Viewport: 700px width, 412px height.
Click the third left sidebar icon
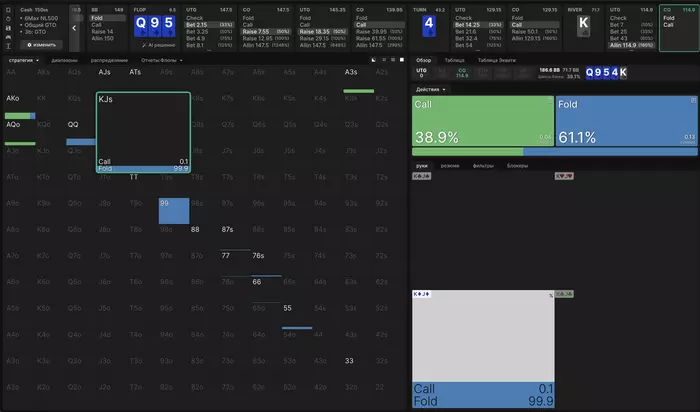click(8, 28)
